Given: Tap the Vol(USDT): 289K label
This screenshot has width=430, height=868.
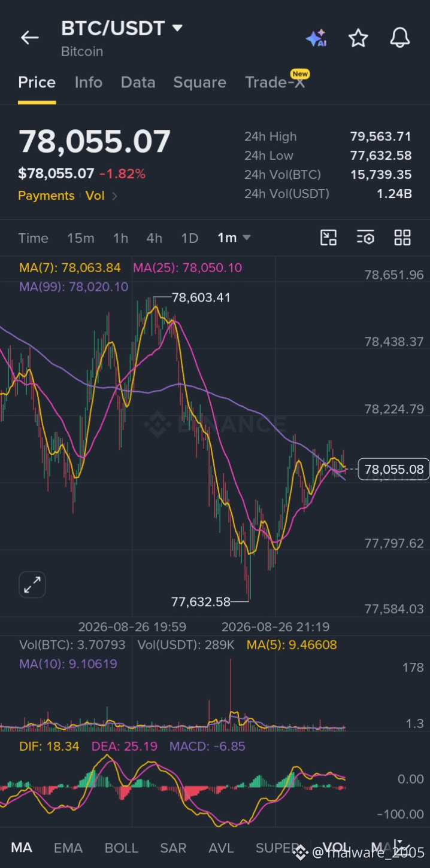Looking at the screenshot, I should (x=186, y=645).
